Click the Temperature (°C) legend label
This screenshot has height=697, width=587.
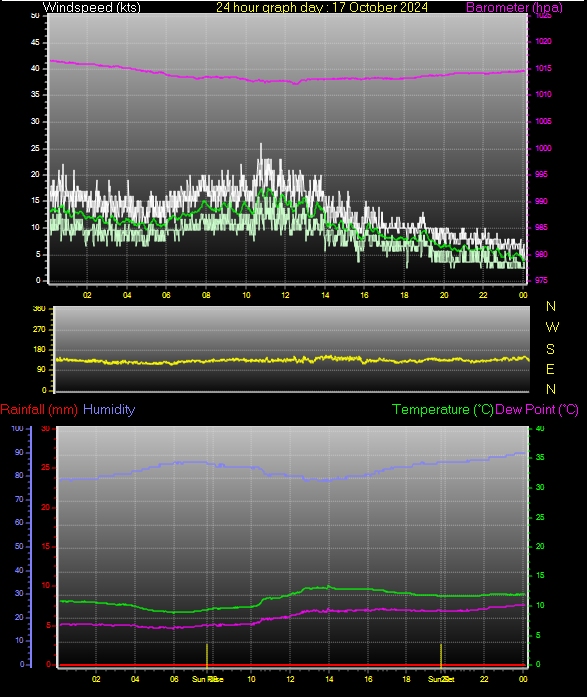443,409
